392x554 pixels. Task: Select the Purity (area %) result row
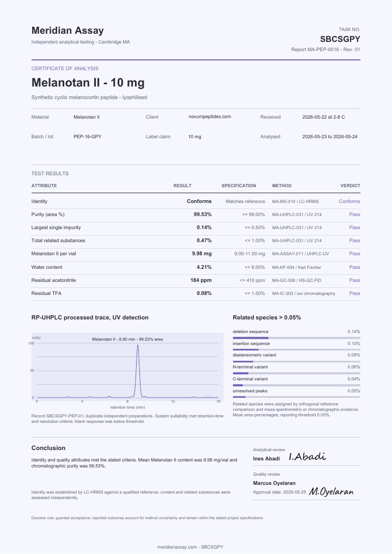196,214
